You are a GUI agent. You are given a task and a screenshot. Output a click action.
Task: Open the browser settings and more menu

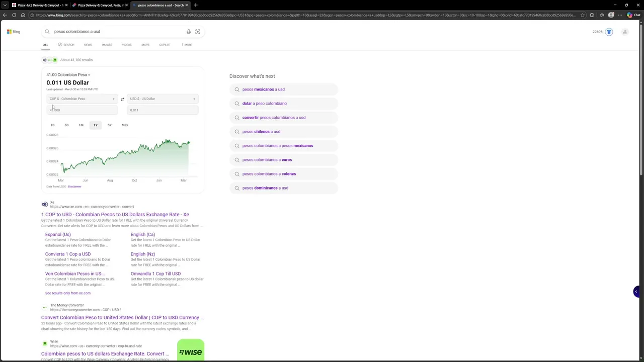620,15
